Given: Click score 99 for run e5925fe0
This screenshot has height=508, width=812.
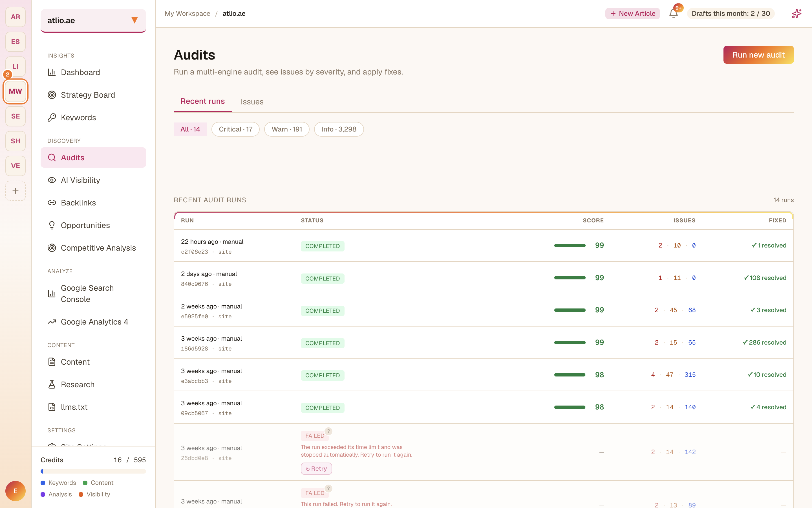Looking at the screenshot, I should pos(599,310).
